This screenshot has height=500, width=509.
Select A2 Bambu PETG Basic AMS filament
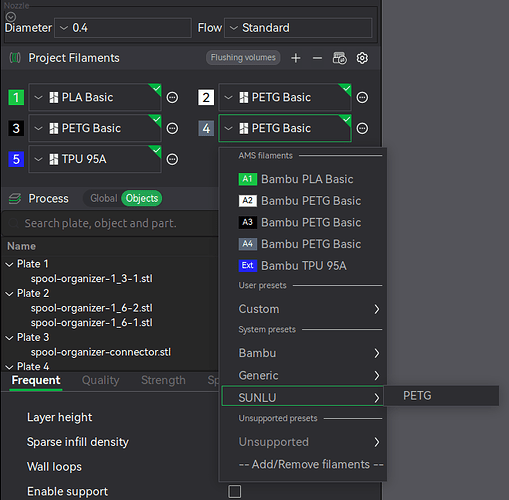click(302, 201)
